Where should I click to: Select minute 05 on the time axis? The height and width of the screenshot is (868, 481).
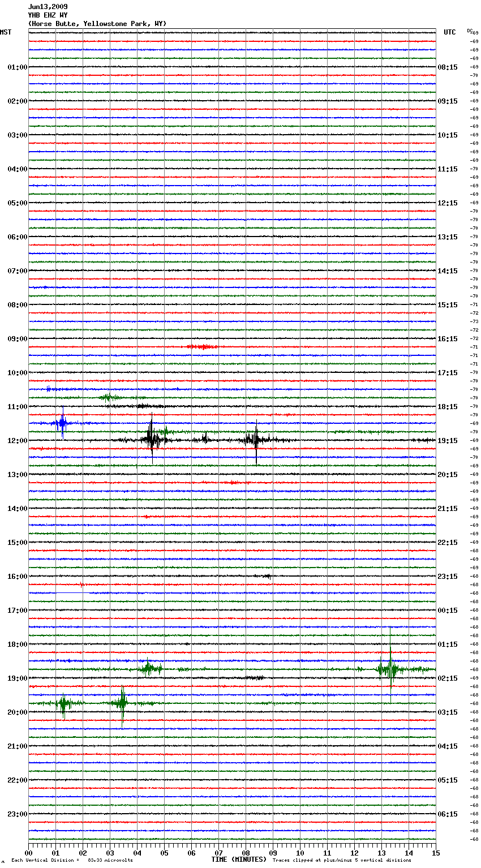(165, 853)
